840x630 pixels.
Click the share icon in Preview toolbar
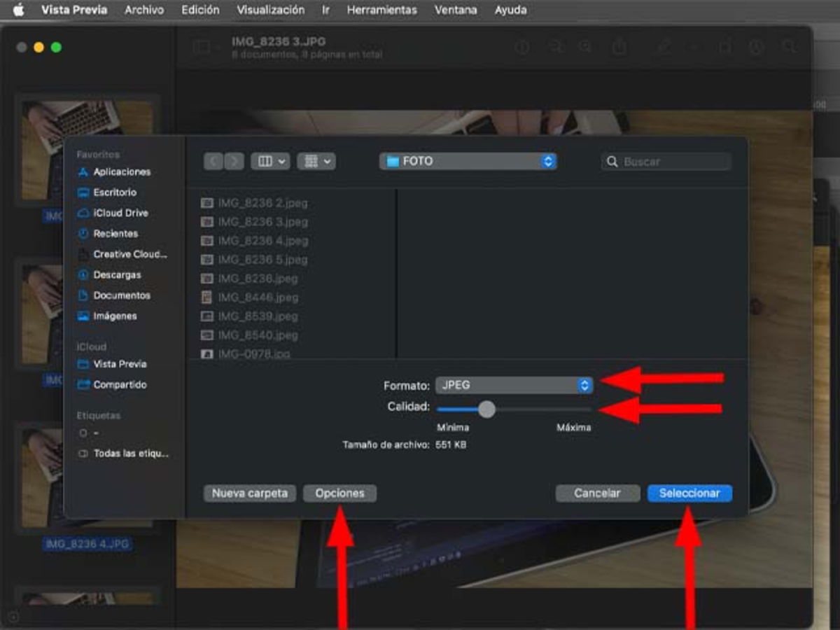619,47
